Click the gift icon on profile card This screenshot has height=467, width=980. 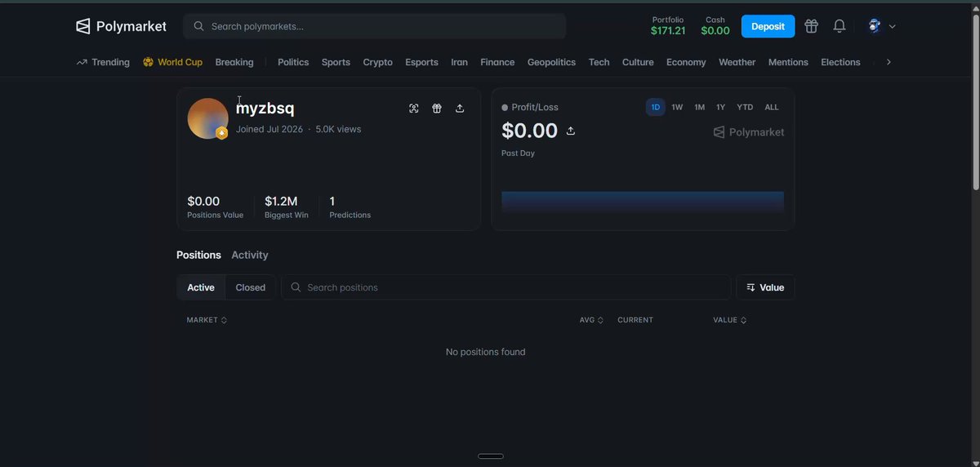(x=437, y=109)
